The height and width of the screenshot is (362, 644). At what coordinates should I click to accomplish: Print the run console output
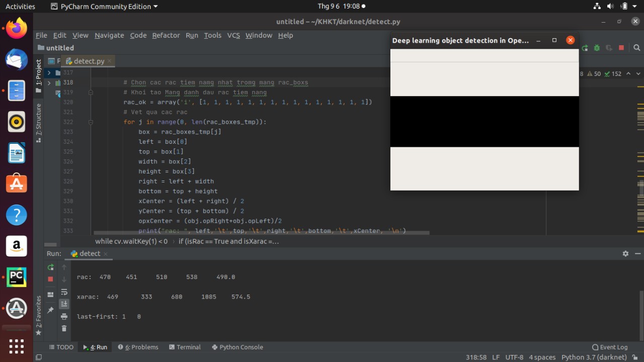(x=64, y=316)
